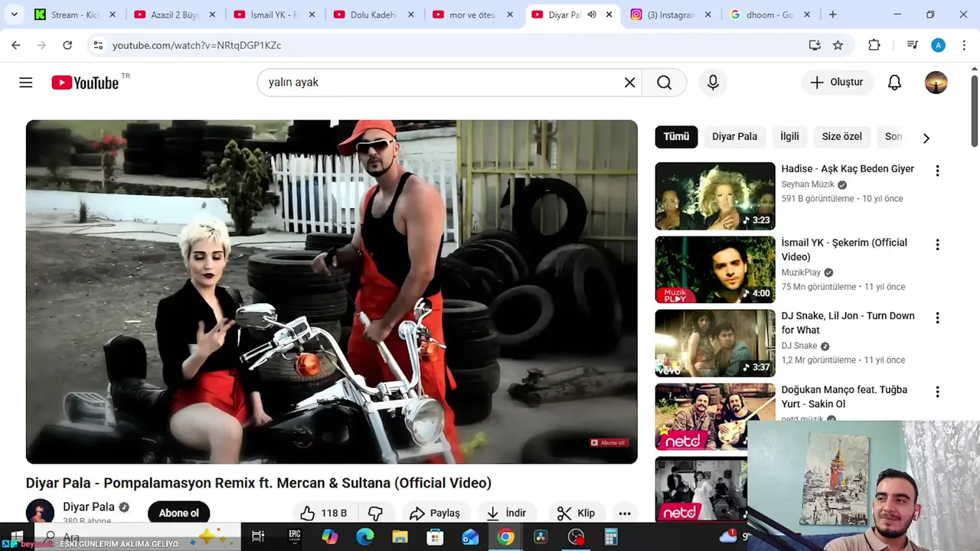Open Windows Task View

pos(258,536)
